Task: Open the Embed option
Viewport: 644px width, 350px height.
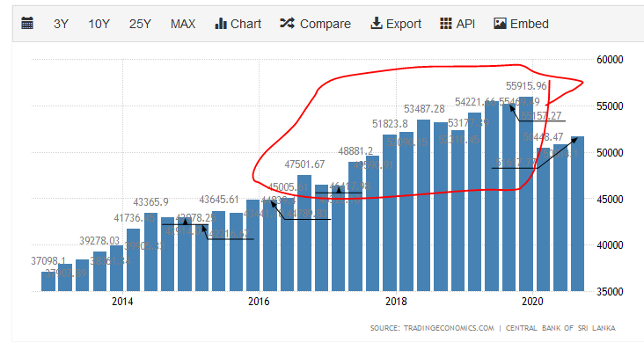Action: pos(521,24)
